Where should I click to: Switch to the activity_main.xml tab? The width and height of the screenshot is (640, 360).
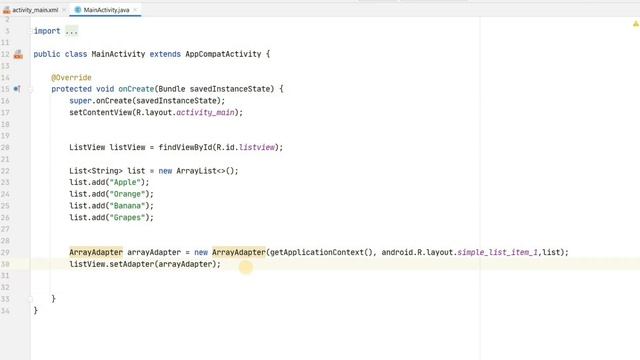[x=35, y=10]
